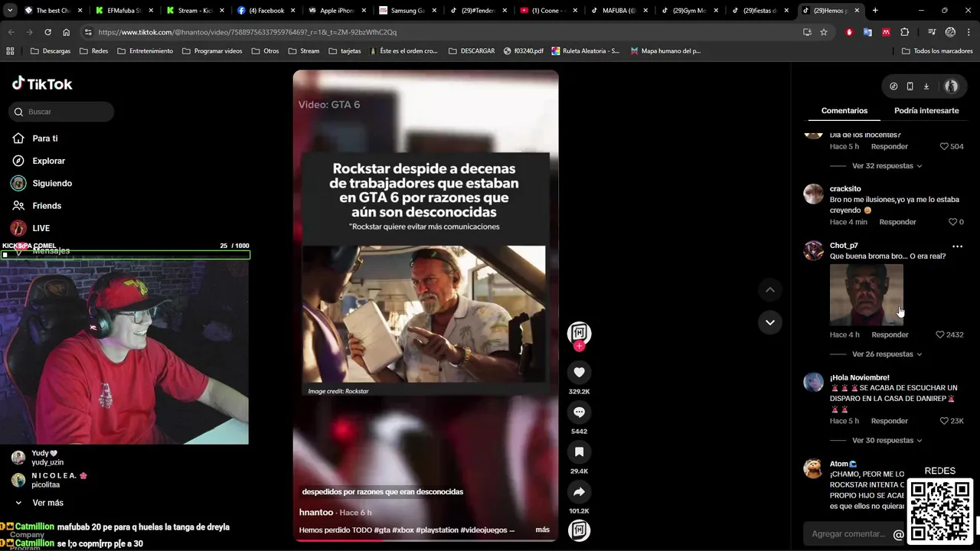Open the media control music icon in the toolbar

tap(932, 32)
